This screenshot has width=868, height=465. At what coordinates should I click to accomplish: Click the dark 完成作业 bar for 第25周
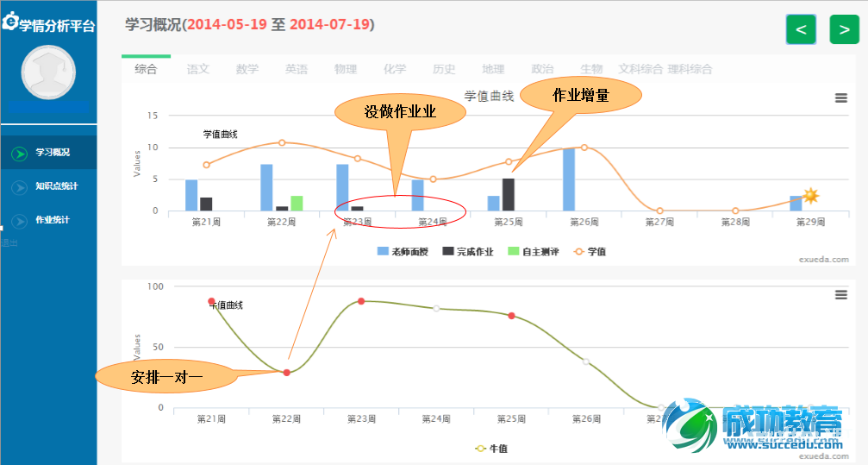pyautogui.click(x=509, y=194)
